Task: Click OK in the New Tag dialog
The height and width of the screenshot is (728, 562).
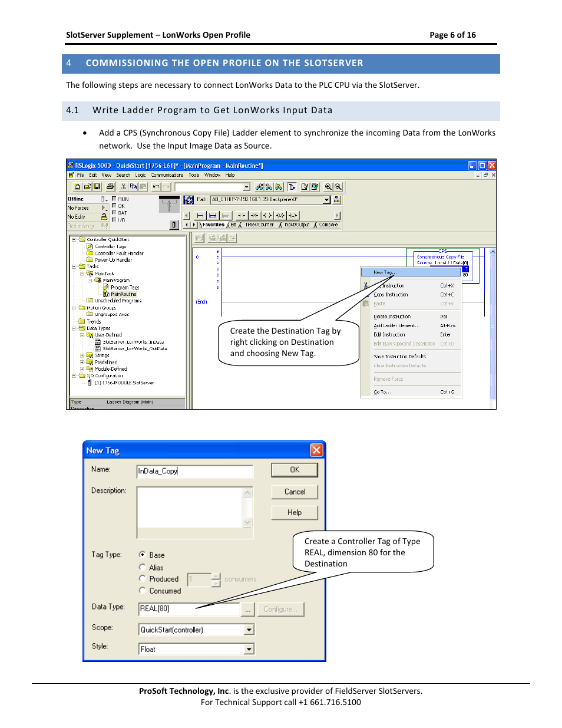Action: pos(295,470)
